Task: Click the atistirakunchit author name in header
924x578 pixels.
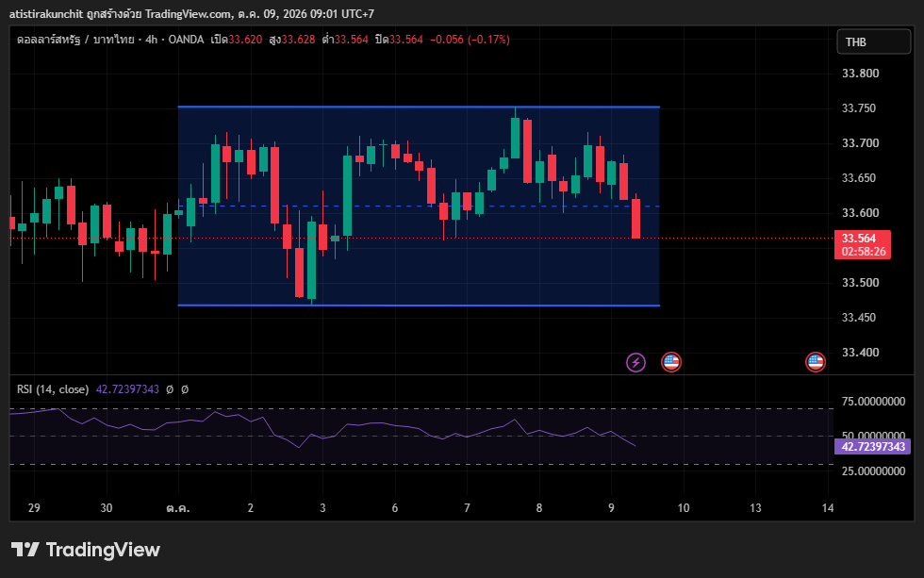Action: 46,13
